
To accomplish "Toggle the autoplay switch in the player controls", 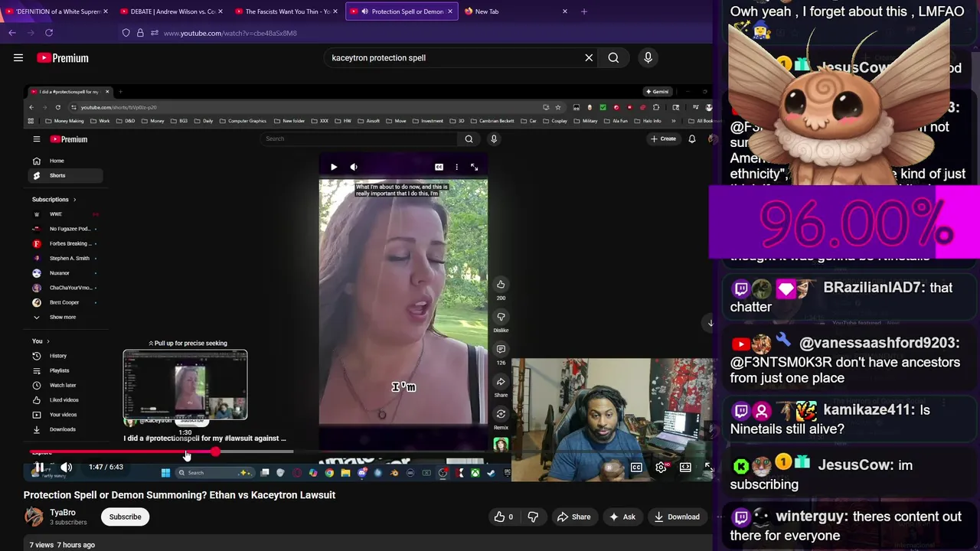I will [610, 467].
